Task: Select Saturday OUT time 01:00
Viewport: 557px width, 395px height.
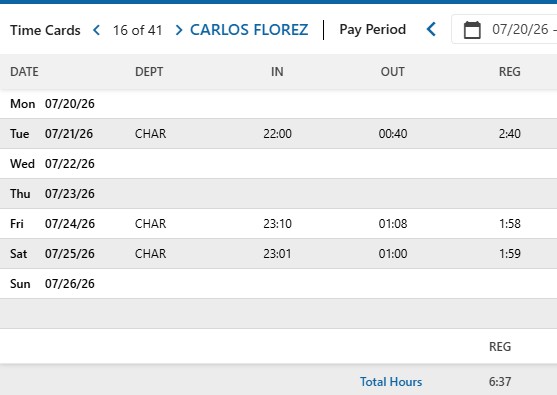Action: (x=393, y=254)
